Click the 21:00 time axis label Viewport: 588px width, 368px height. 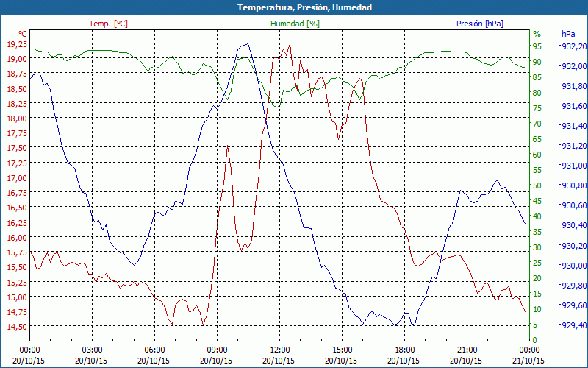[467, 350]
